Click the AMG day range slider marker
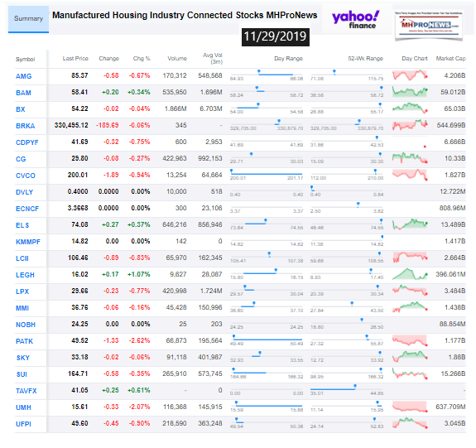The image size is (476, 448). 259,72
